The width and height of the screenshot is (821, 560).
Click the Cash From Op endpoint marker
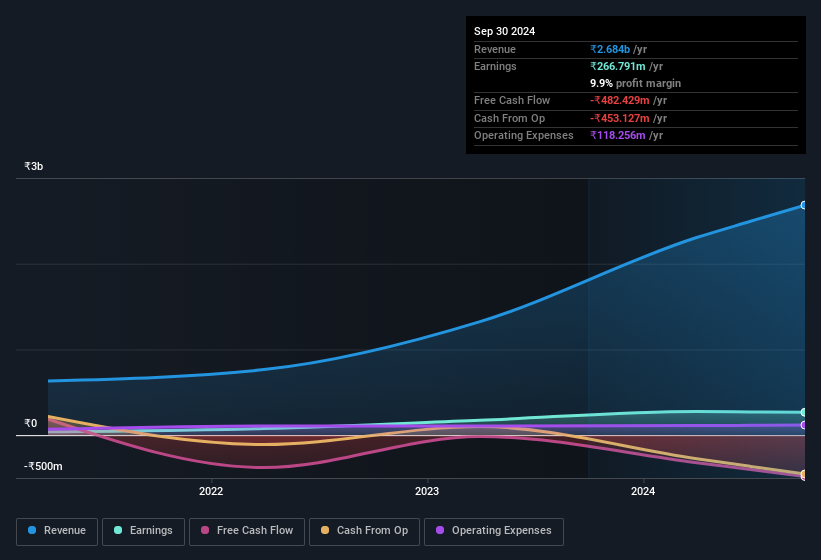(x=803, y=474)
